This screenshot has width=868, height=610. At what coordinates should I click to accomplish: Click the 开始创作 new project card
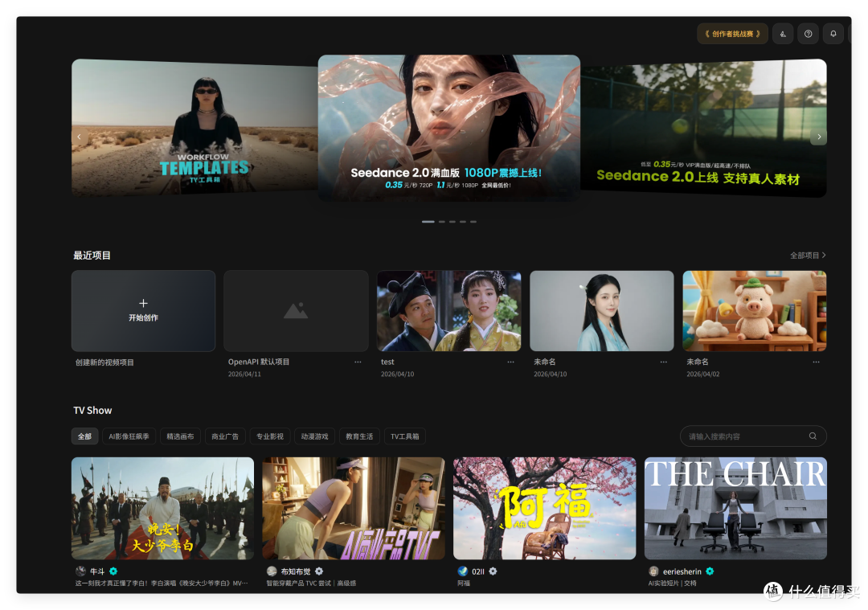pos(143,310)
